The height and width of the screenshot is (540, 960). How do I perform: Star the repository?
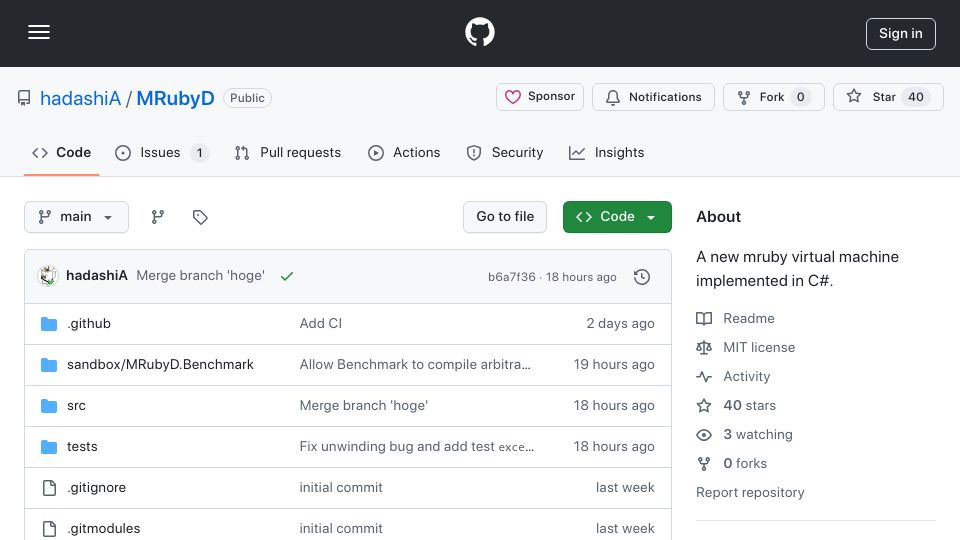[888, 97]
